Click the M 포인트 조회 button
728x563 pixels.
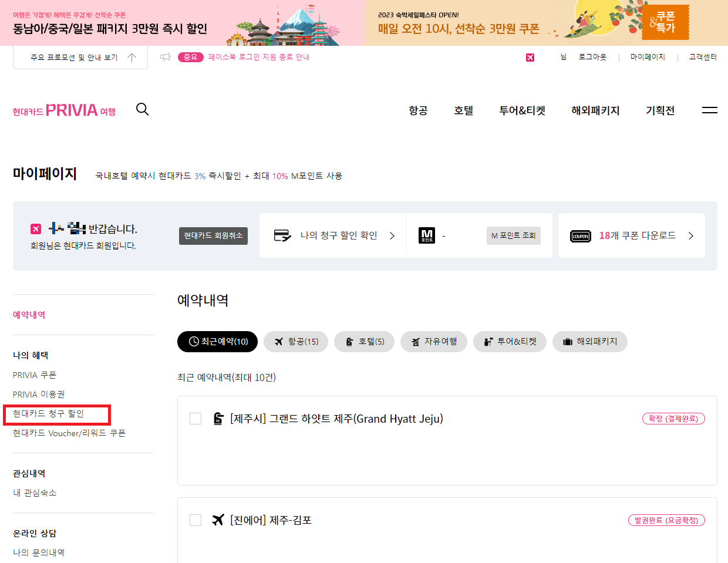[x=514, y=235]
